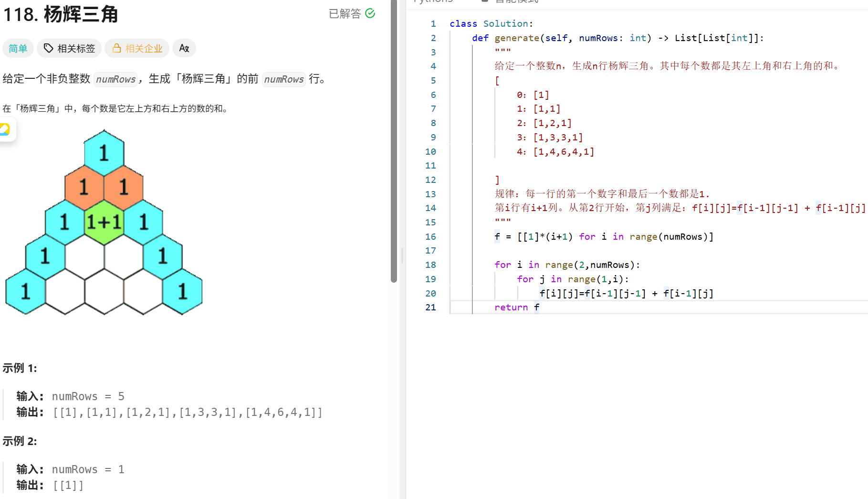
Task: Click the description panel vertical scrollbar
Action: click(x=394, y=141)
